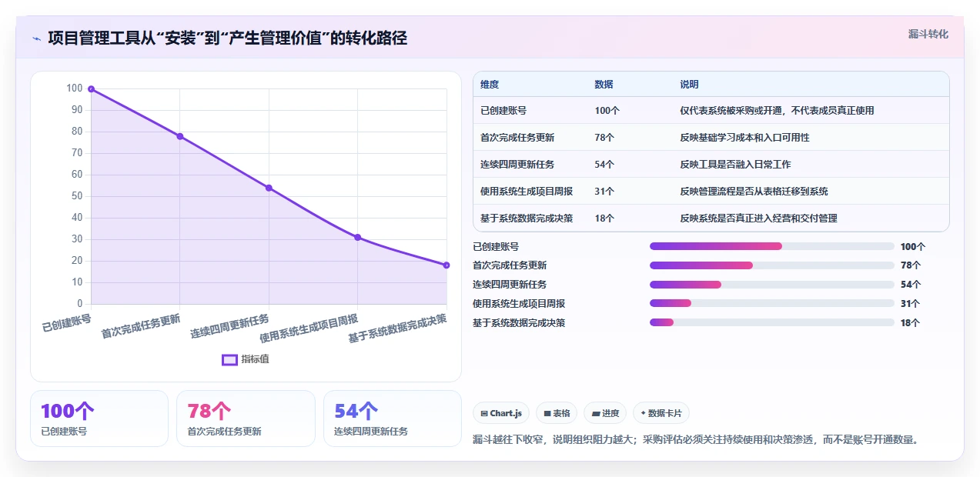Click the chart data point at 54

tap(269, 188)
